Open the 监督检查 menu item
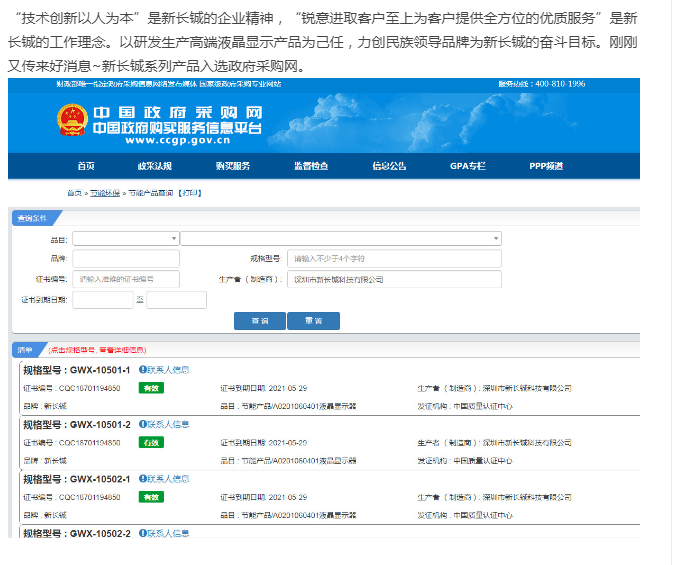This screenshot has width=673, height=565. (311, 166)
